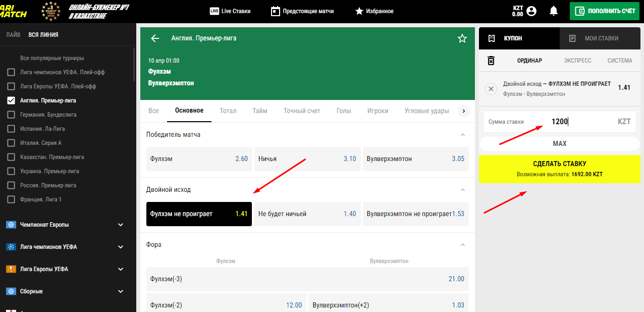Click the Parimatch logo
644x312 pixels.
(13, 11)
